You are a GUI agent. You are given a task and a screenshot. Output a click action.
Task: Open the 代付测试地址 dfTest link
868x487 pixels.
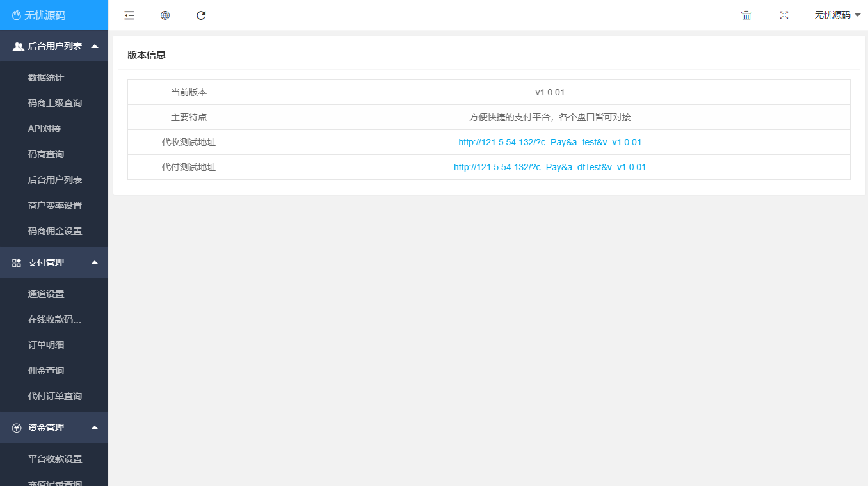click(x=549, y=167)
